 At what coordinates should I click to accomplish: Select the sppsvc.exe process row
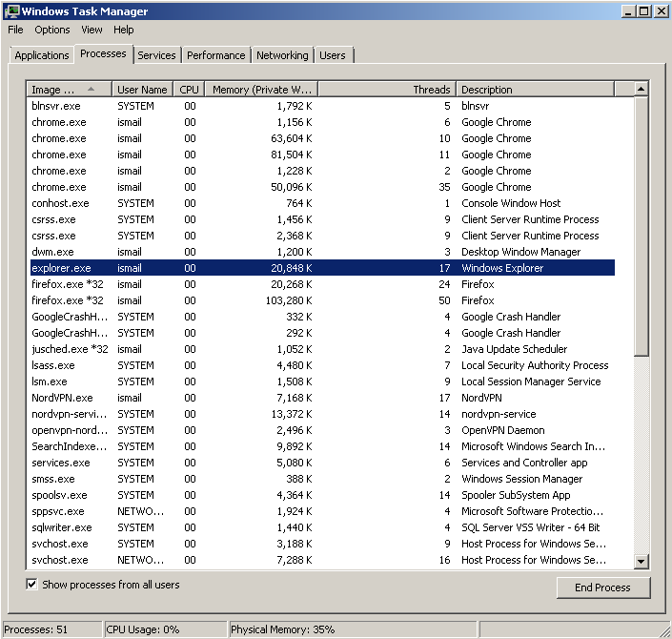click(322, 511)
